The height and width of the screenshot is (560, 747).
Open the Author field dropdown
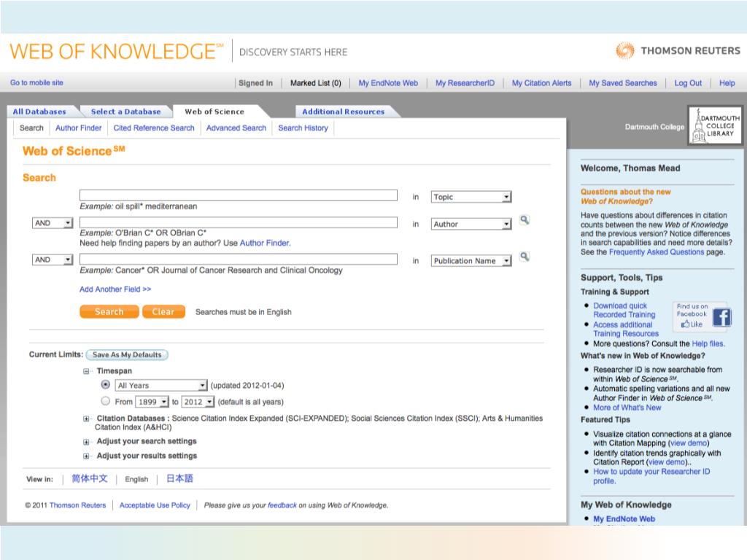[471, 224]
